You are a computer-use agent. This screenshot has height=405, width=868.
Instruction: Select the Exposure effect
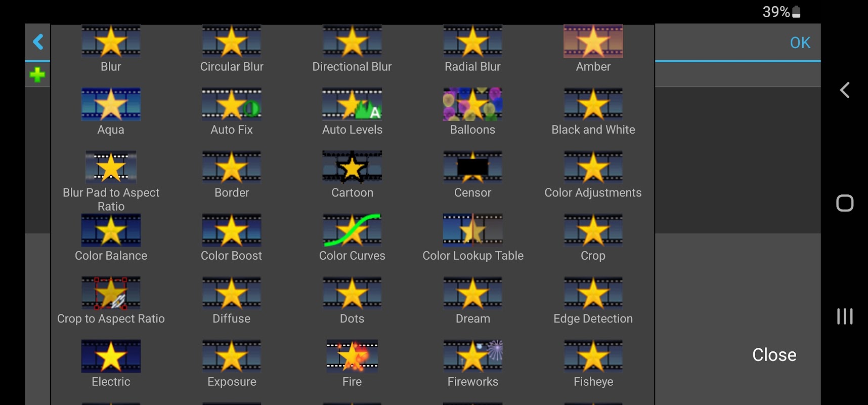[232, 356]
